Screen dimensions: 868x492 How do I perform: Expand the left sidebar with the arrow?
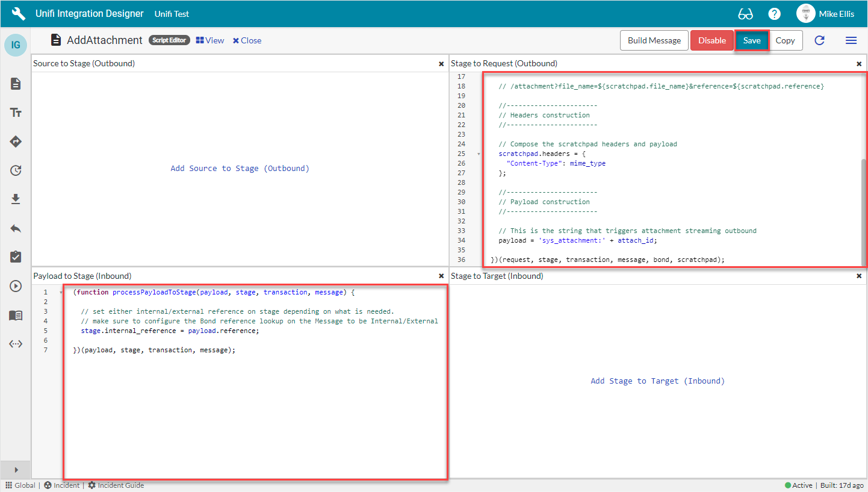click(x=16, y=470)
